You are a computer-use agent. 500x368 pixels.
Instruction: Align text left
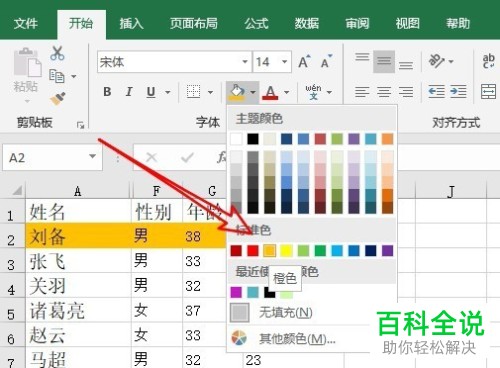pos(362,92)
